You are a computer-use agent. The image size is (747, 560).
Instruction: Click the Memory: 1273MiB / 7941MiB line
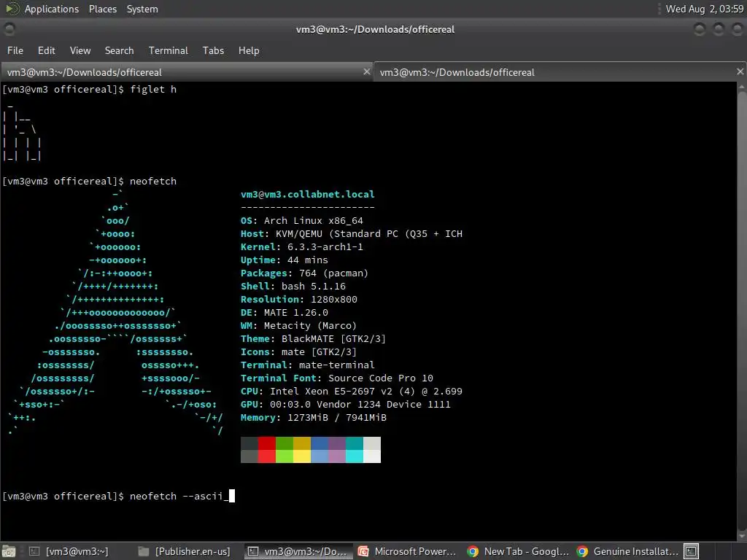point(314,418)
